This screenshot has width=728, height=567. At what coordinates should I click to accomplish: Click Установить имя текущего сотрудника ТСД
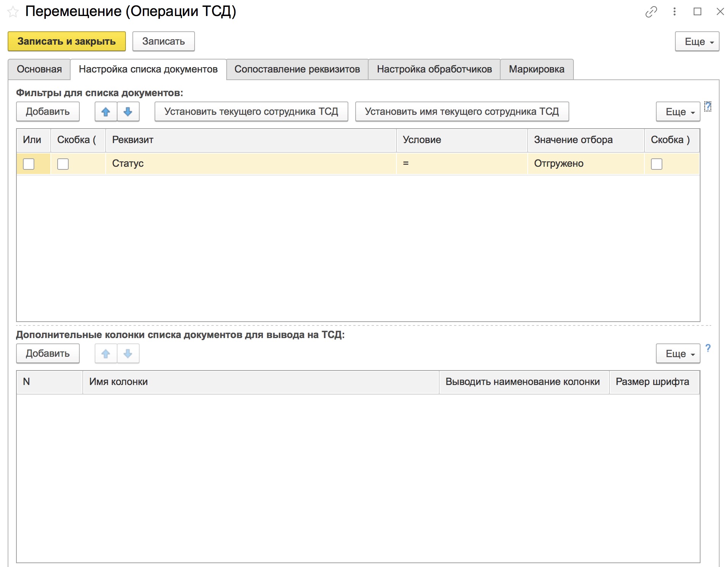point(462,112)
